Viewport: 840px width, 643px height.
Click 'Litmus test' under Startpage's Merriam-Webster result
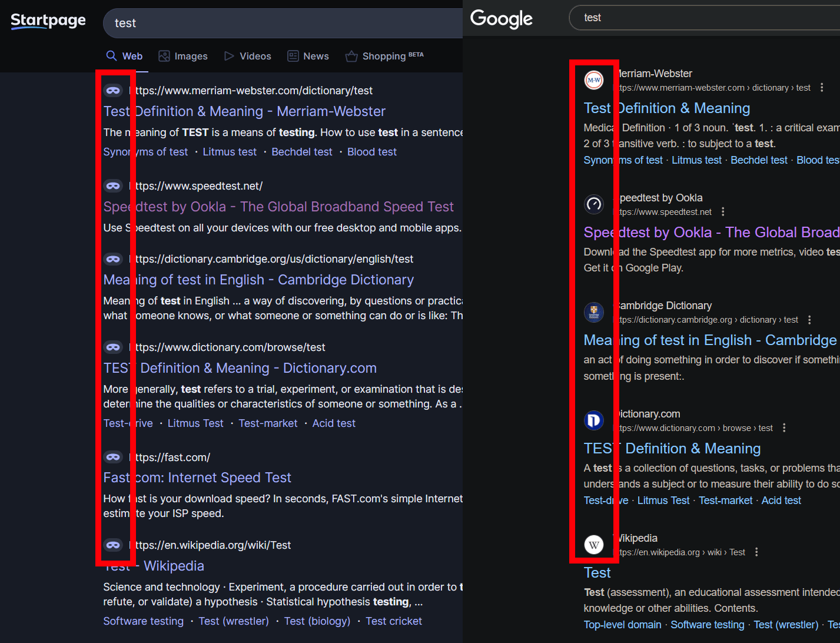click(230, 152)
